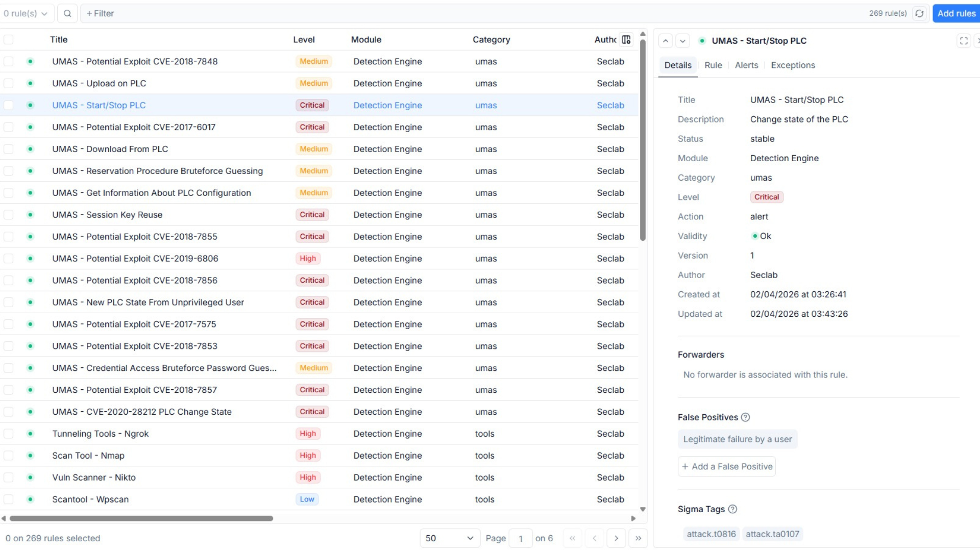This screenshot has width=980, height=551.
Task: Click the refresh rules icon
Action: [x=919, y=14]
